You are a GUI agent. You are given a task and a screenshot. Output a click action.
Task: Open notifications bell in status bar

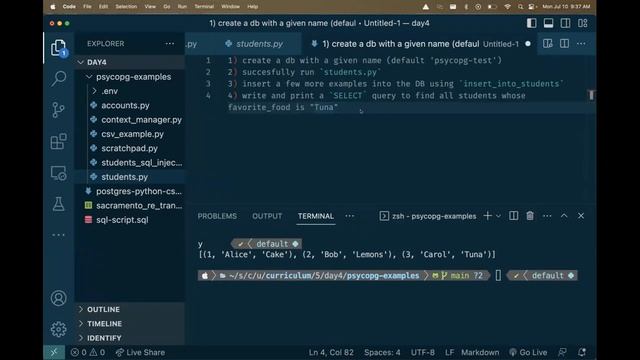tap(582, 352)
